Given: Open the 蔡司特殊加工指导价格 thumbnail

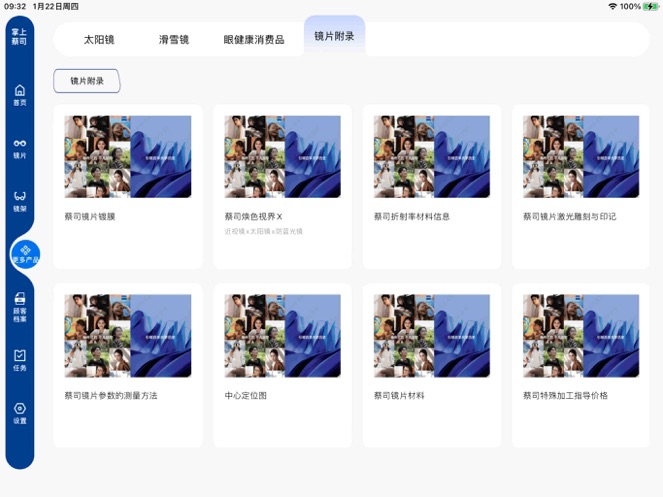Looking at the screenshot, I should pos(581,336).
